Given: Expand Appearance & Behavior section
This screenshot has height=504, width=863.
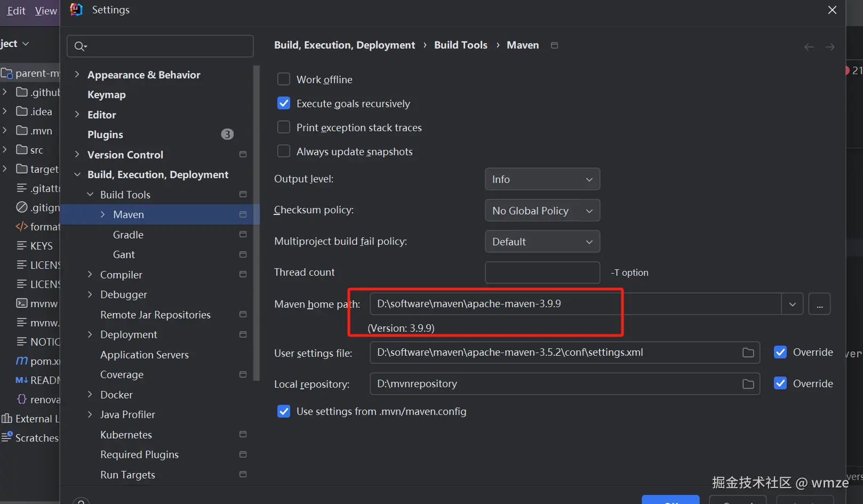Looking at the screenshot, I should (x=77, y=75).
